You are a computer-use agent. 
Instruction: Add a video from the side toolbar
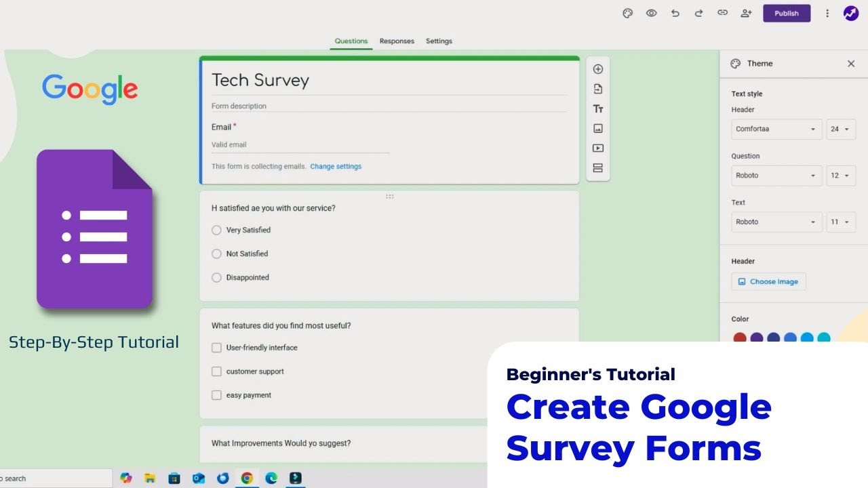[597, 148]
